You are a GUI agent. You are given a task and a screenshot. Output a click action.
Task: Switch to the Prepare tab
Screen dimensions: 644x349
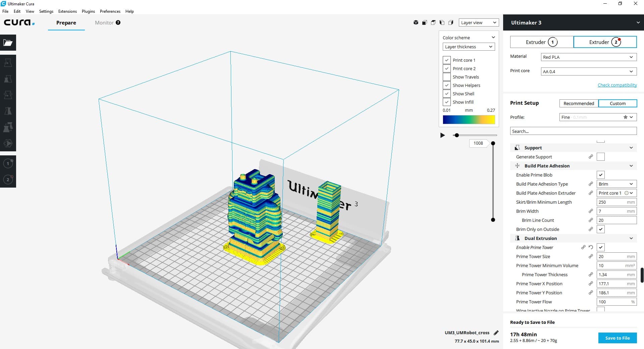click(x=66, y=22)
